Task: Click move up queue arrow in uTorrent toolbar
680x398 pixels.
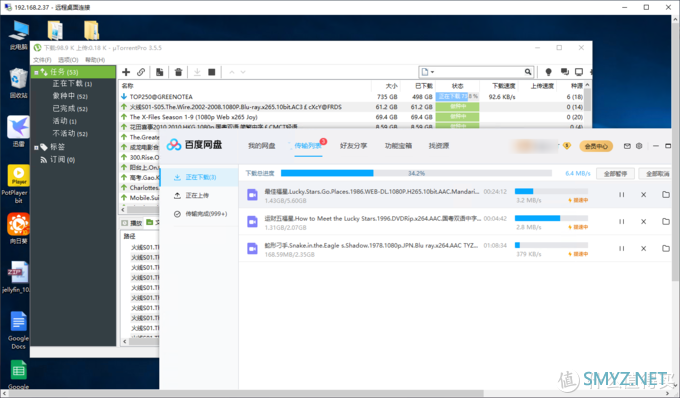Action: click(232, 72)
